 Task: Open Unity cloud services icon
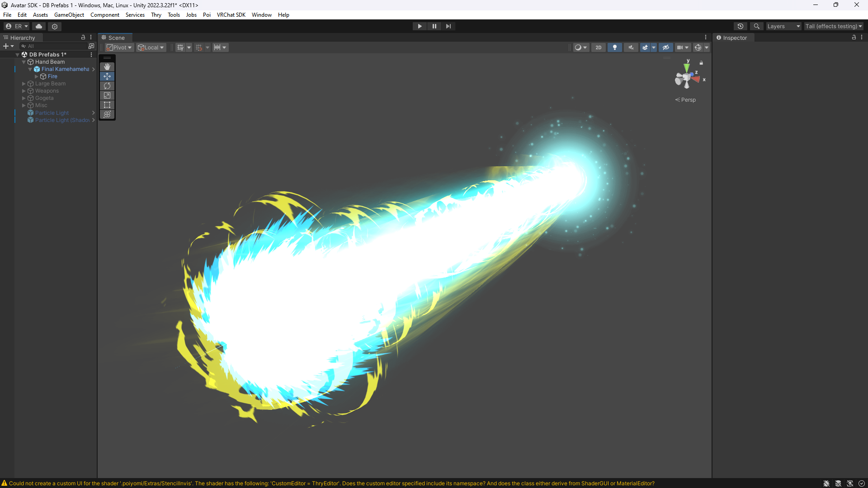39,26
